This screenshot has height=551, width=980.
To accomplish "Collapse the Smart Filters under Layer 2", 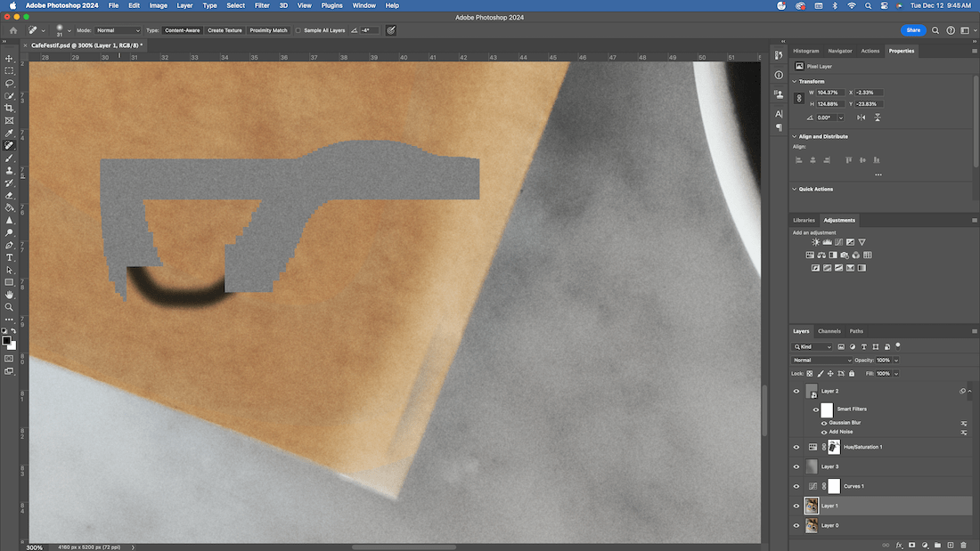I will pyautogui.click(x=969, y=390).
